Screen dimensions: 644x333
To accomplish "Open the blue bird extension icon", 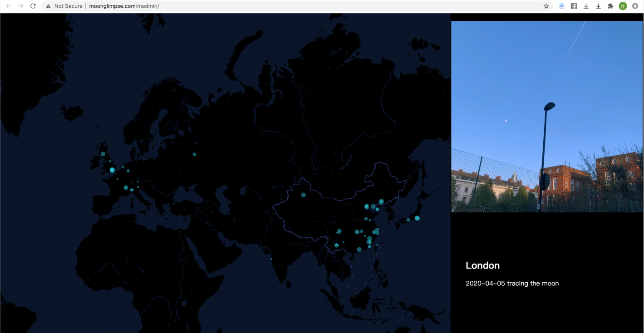I will coord(561,6).
